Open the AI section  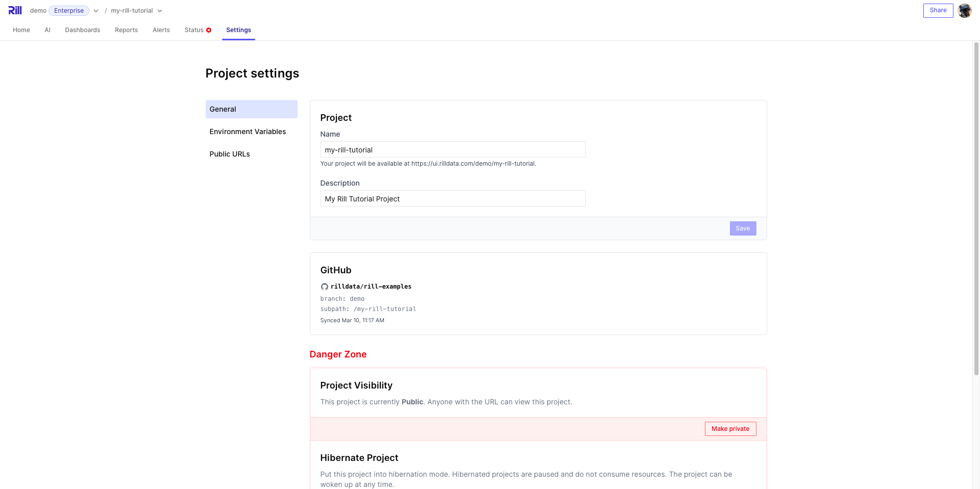pos(47,30)
